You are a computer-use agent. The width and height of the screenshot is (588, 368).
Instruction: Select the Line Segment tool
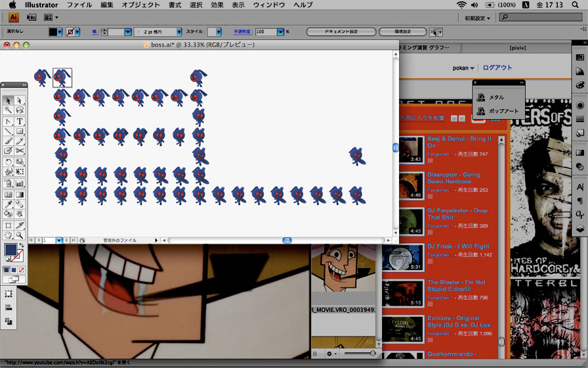[9, 131]
